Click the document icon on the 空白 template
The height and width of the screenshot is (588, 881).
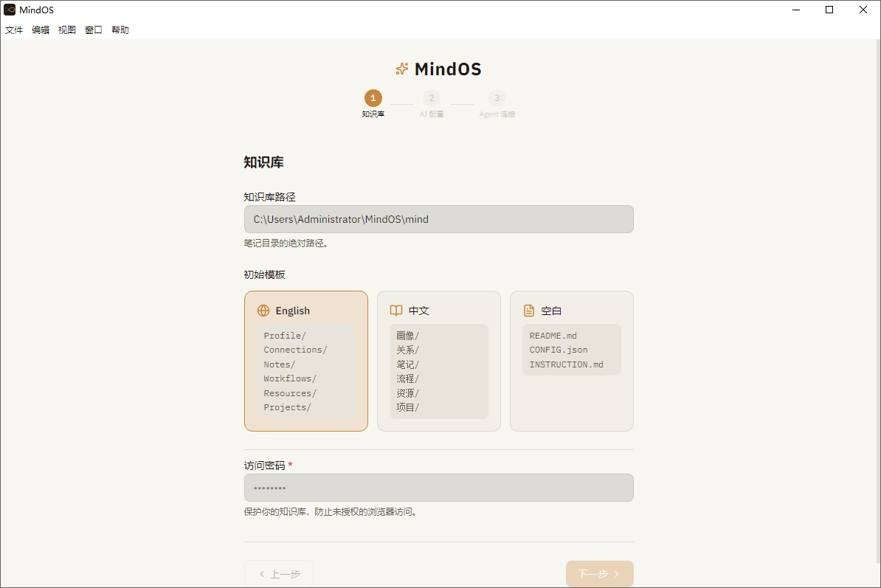pyautogui.click(x=529, y=310)
